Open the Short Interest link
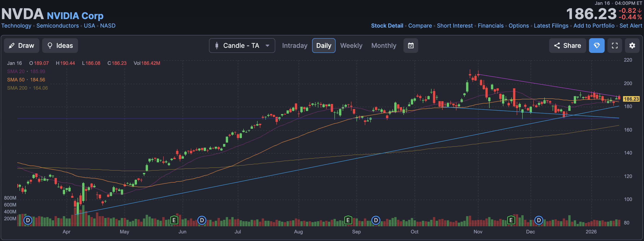 click(455, 26)
